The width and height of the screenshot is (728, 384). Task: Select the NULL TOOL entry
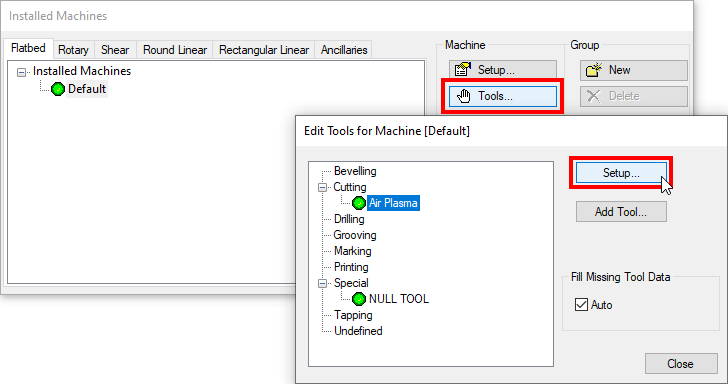point(399,299)
